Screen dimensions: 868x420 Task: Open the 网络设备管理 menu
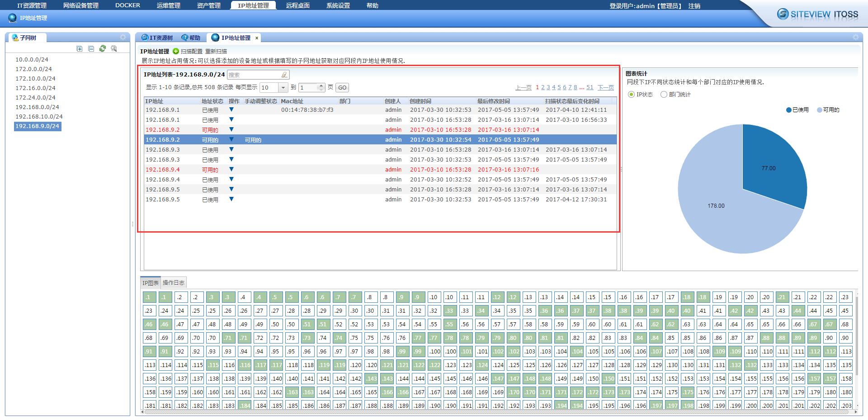tap(81, 5)
